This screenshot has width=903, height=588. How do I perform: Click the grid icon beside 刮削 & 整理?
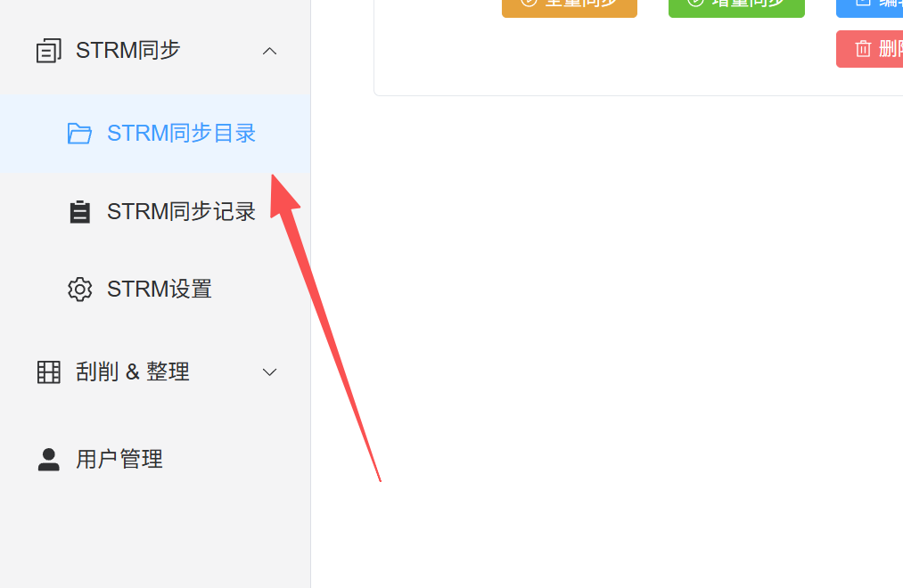48,372
